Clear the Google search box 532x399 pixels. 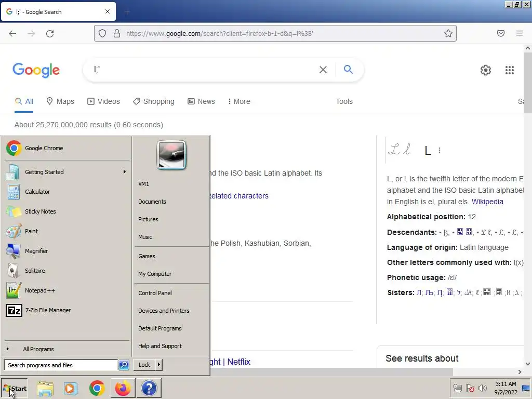click(x=323, y=70)
